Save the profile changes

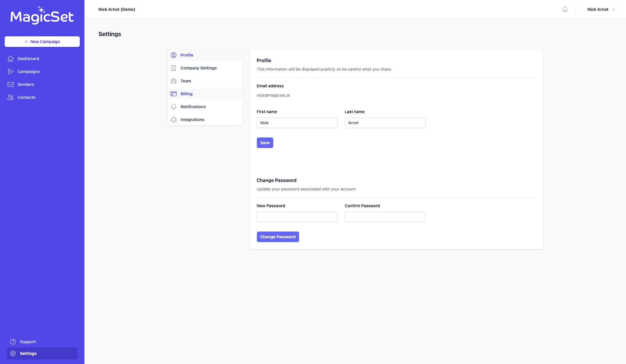pos(265,143)
